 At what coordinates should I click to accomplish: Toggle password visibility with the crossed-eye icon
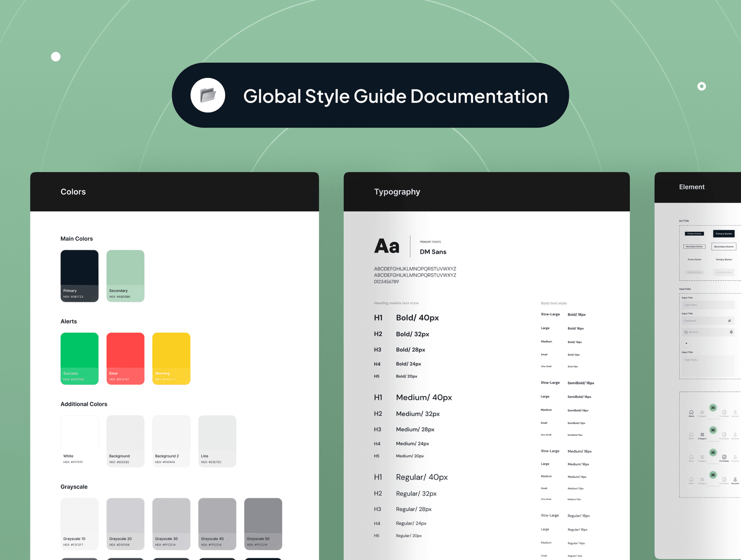(x=729, y=321)
